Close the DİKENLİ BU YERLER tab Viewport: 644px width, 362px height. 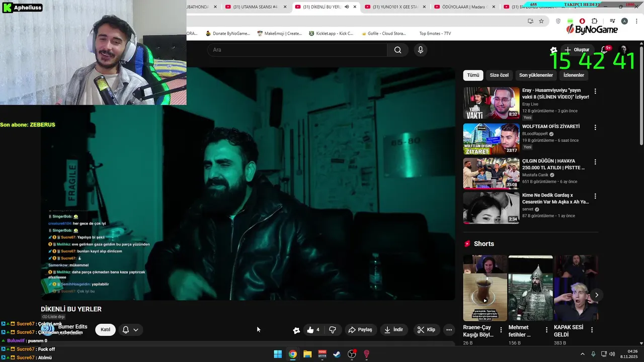point(355,7)
